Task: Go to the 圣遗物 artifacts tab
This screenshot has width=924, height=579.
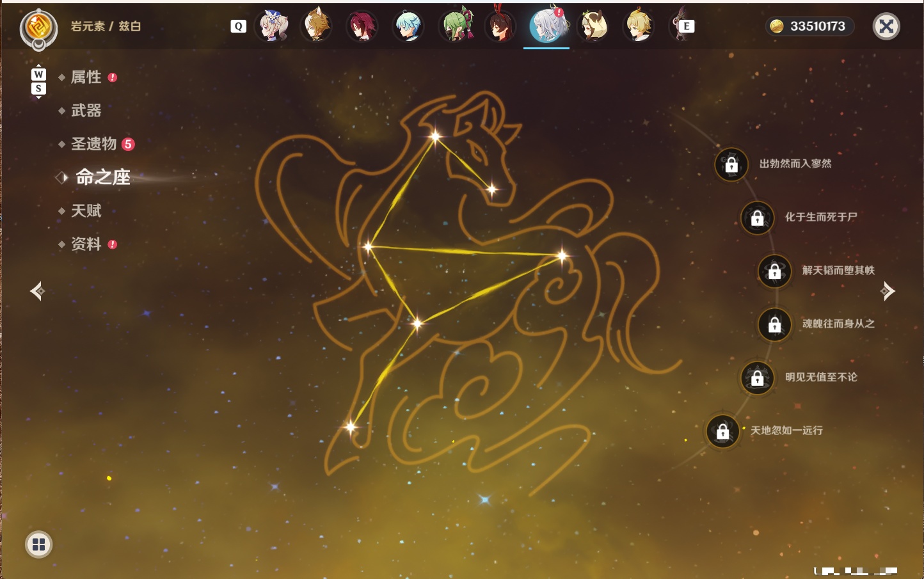Action: pos(93,144)
